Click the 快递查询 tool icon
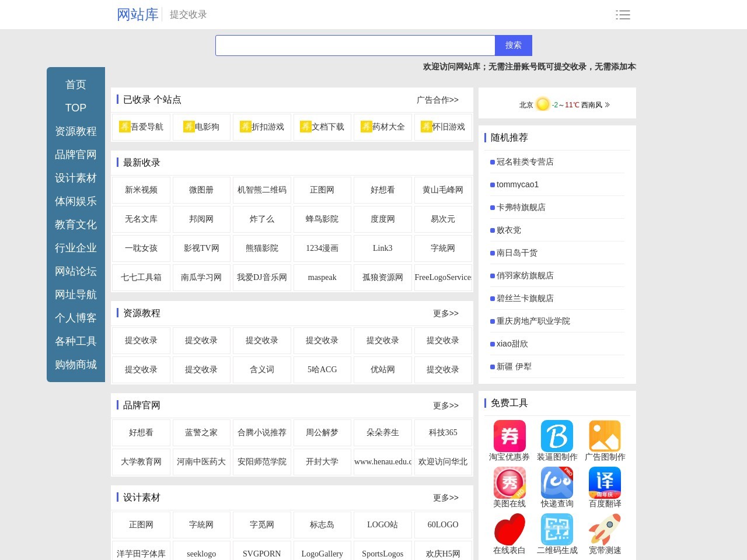The image size is (747, 560). 557,482
